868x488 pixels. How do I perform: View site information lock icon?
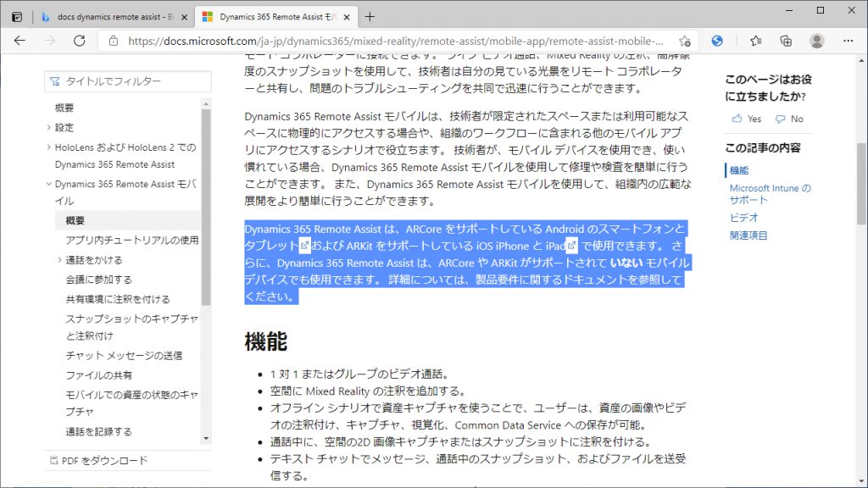coord(114,41)
